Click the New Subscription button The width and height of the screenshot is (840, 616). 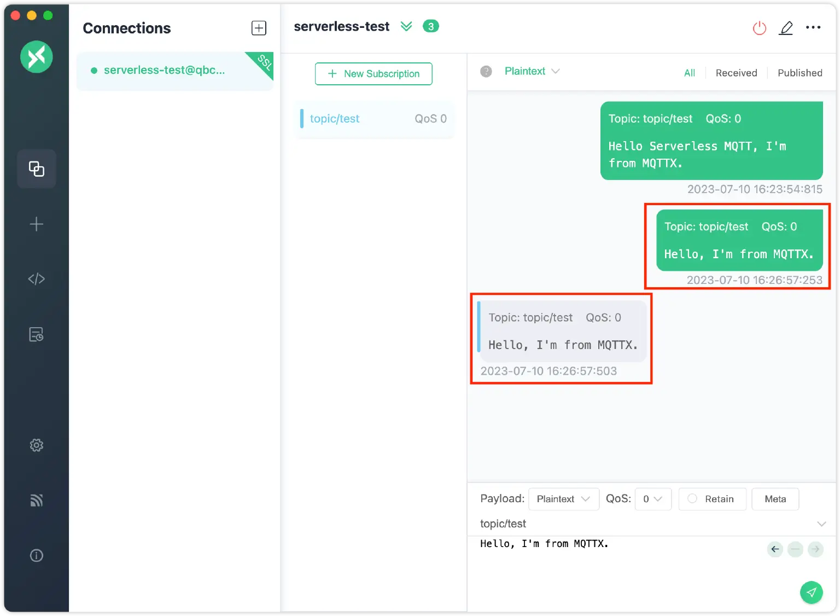pos(374,73)
